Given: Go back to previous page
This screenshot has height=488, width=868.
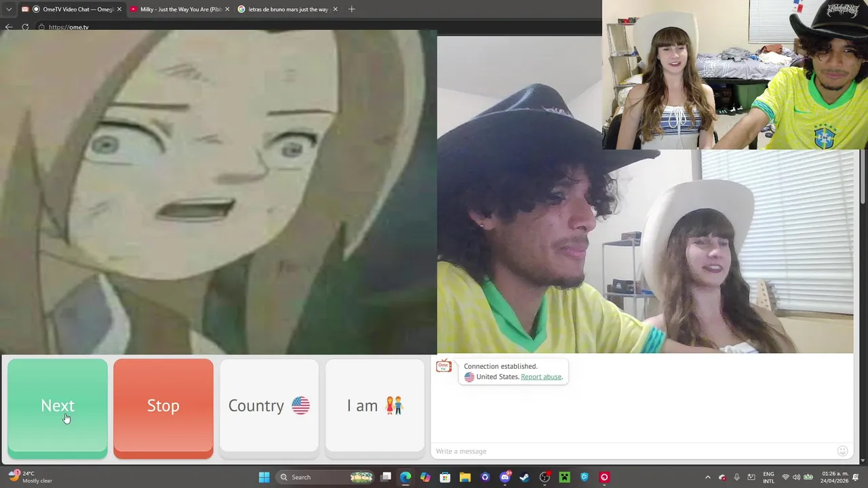Looking at the screenshot, I should (9, 27).
